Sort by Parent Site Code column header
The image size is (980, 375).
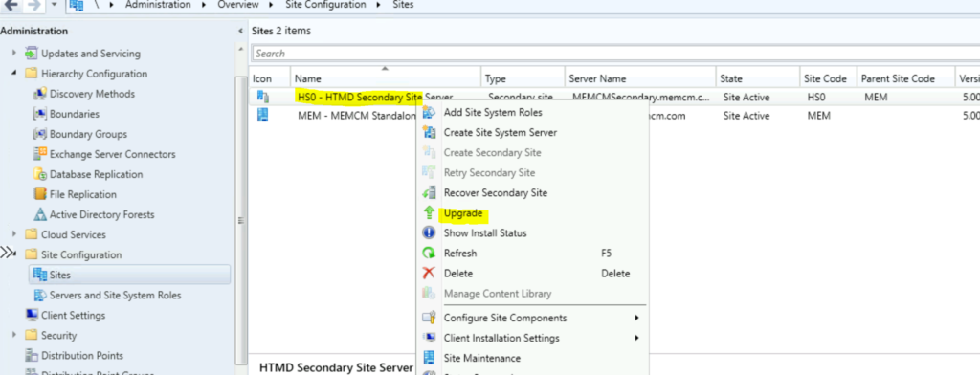pos(905,78)
